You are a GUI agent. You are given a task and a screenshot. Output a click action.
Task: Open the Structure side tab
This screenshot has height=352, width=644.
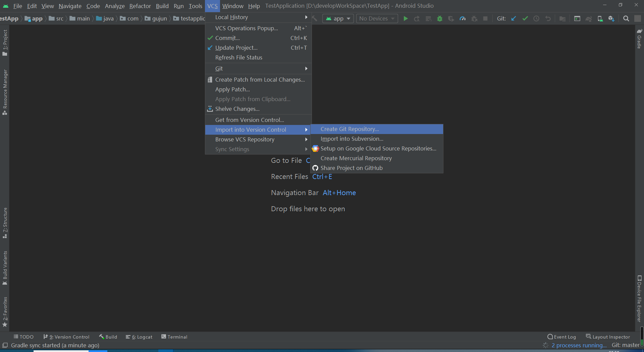pos(5,223)
